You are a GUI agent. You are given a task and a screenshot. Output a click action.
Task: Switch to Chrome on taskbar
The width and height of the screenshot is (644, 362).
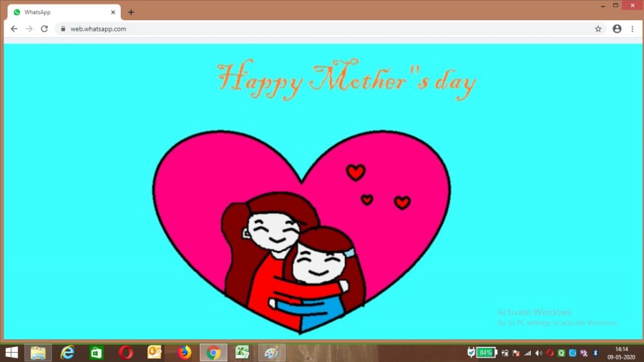point(214,353)
